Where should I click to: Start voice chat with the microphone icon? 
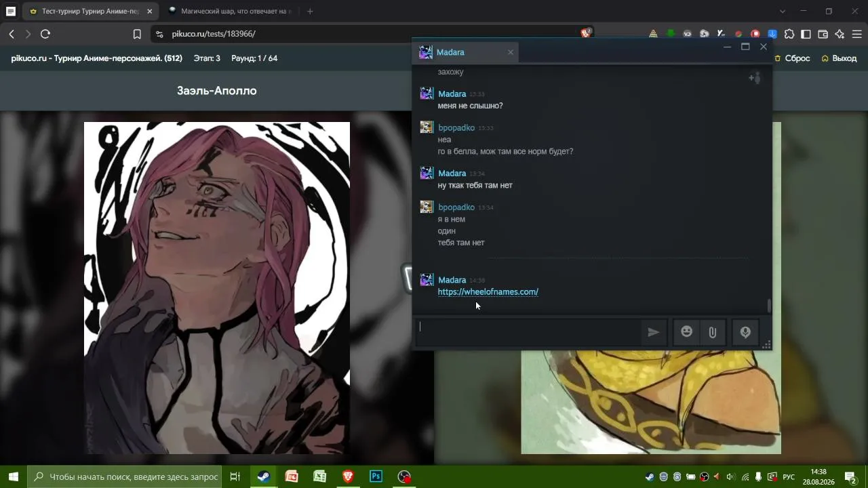745,332
